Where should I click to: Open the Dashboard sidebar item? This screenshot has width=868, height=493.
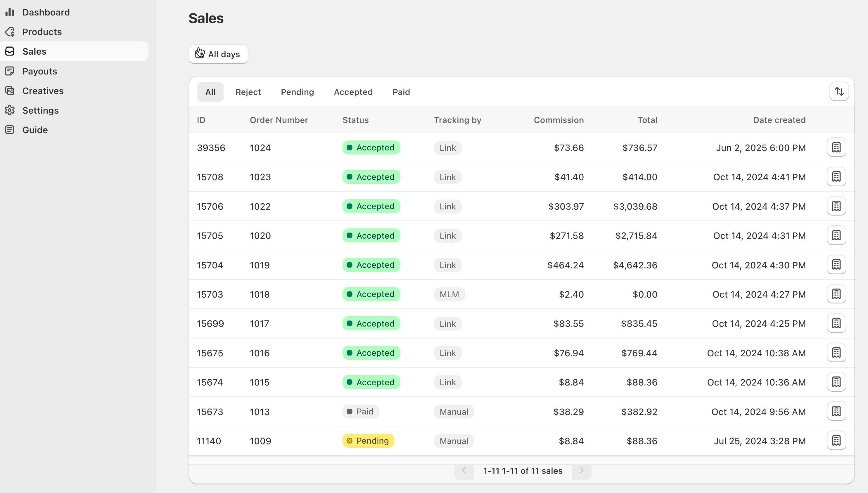(x=46, y=12)
